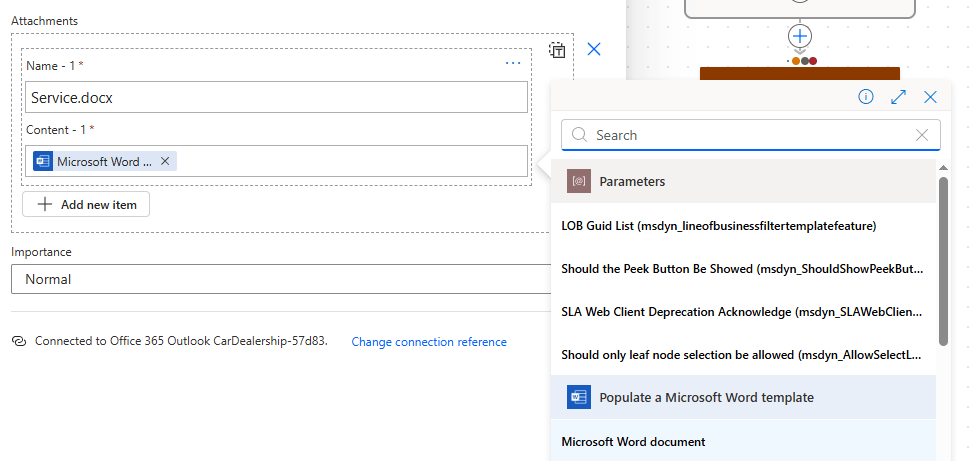Screen dimensions: 976x461
Task: Click the dynamic content panel scrollbar
Action: point(943,260)
